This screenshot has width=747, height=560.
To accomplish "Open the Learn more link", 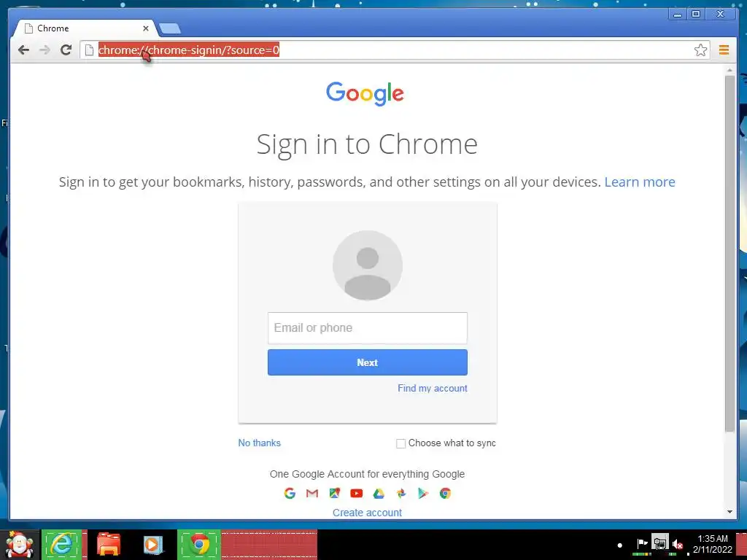I will (639, 182).
